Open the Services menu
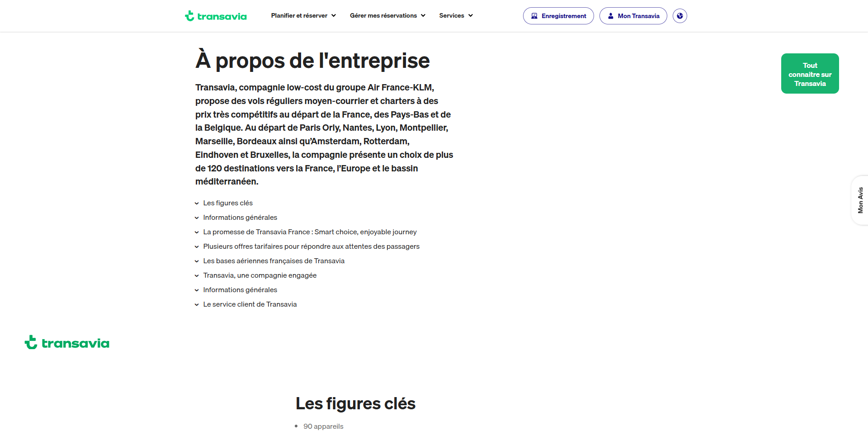The height and width of the screenshot is (431, 868). (456, 15)
